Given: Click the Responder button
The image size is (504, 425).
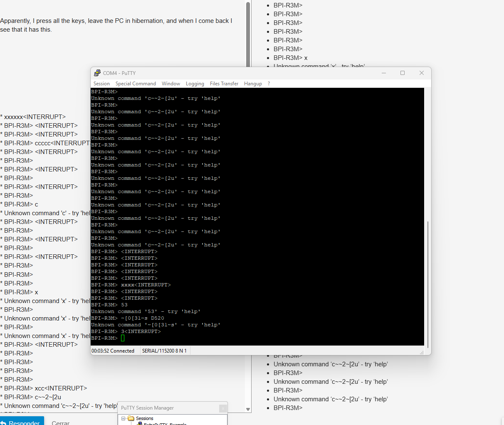Looking at the screenshot, I should point(22,422).
